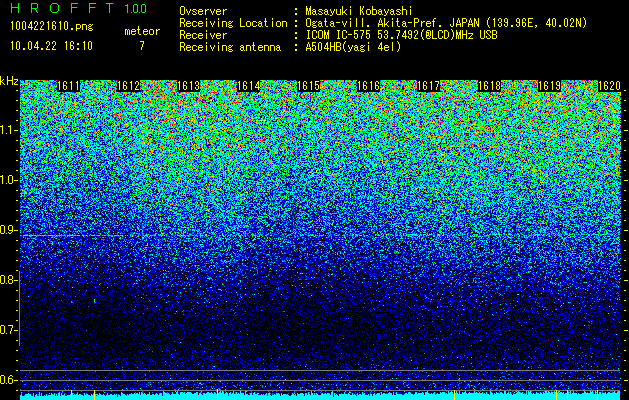Click the 1613 time label
This screenshot has height=400, width=629.
[189, 86]
